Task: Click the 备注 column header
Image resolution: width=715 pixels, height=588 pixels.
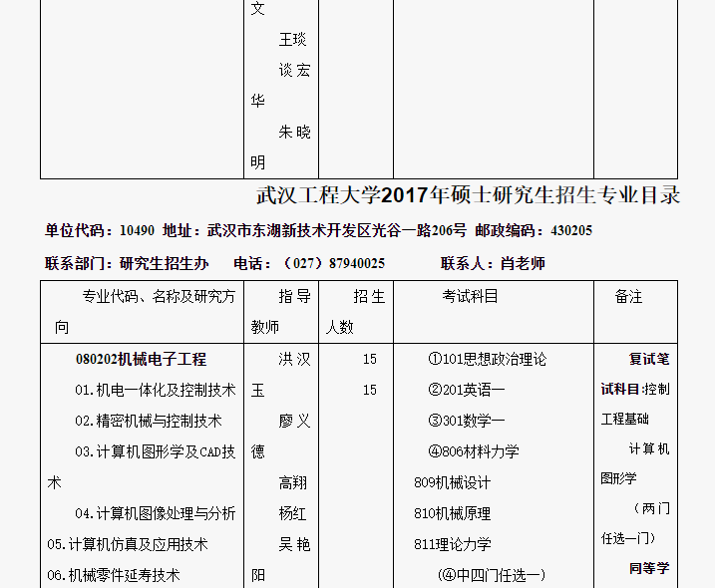Action: click(x=628, y=297)
